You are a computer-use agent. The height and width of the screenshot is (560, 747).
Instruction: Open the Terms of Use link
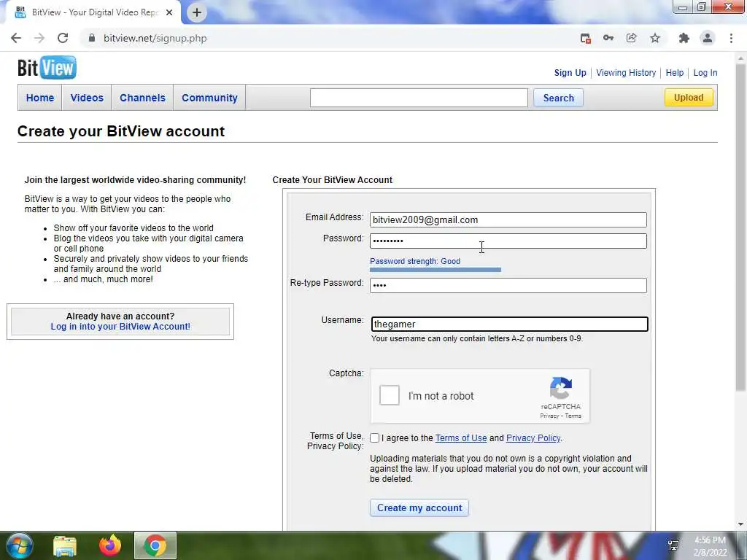(x=461, y=438)
